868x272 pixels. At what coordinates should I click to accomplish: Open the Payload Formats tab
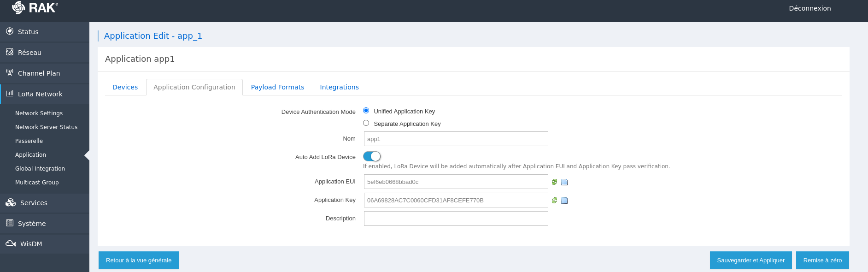(x=277, y=87)
